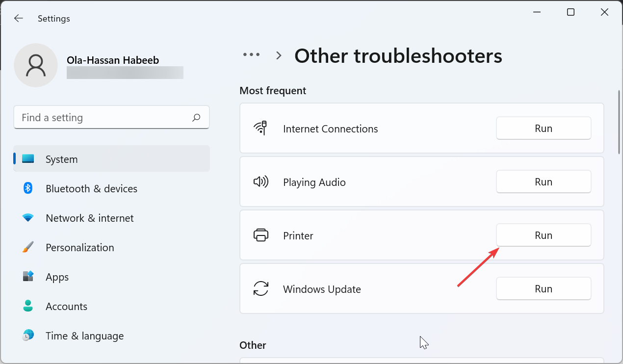Screen dimensions: 623x364
Task: Select Personalization in the sidebar
Action: [111, 247]
